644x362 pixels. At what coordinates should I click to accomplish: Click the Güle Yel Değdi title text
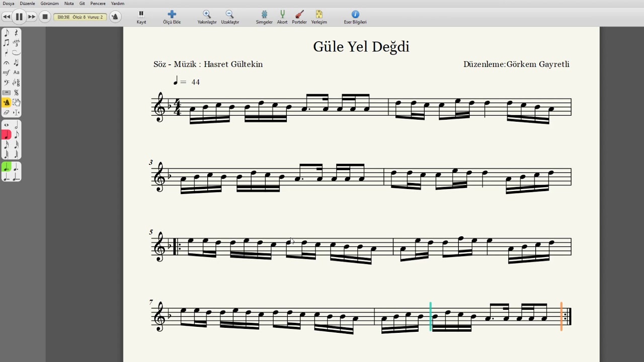point(361,47)
